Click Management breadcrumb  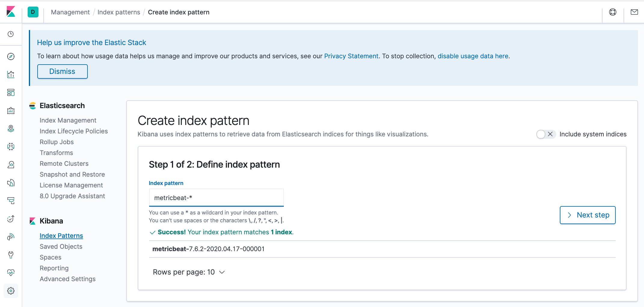pyautogui.click(x=70, y=12)
